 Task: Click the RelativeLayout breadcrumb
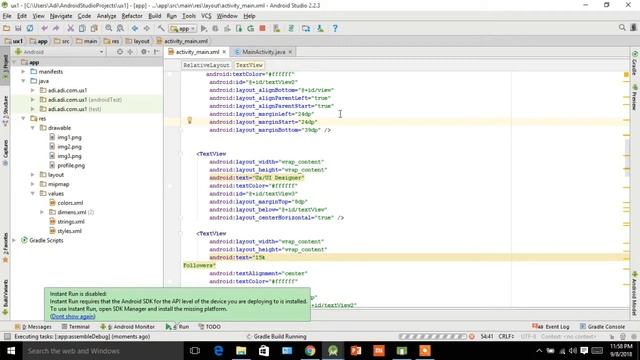pos(206,65)
